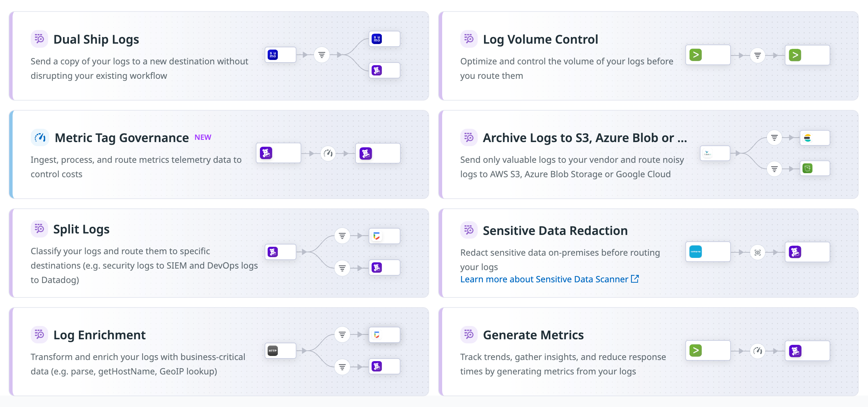Viewport: 868px width, 407px height.
Task: Click the Sumo Logic source icon in Dual Ship diagram
Action: click(273, 55)
